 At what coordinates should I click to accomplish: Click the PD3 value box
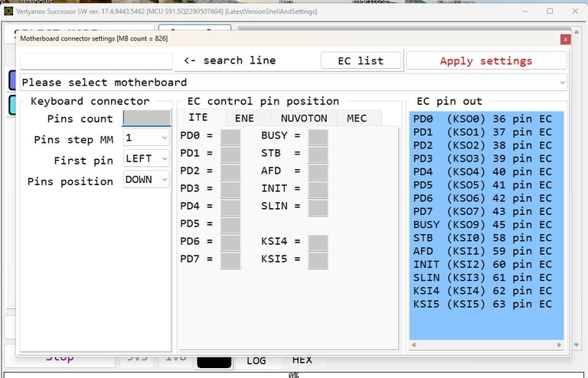point(230,190)
